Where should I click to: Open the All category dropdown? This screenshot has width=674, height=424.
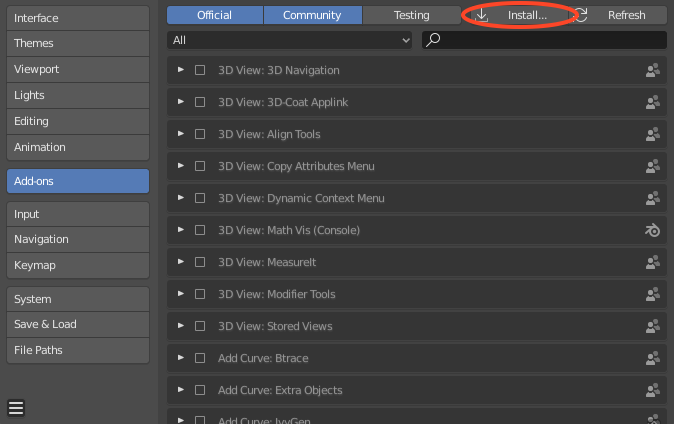tap(289, 40)
